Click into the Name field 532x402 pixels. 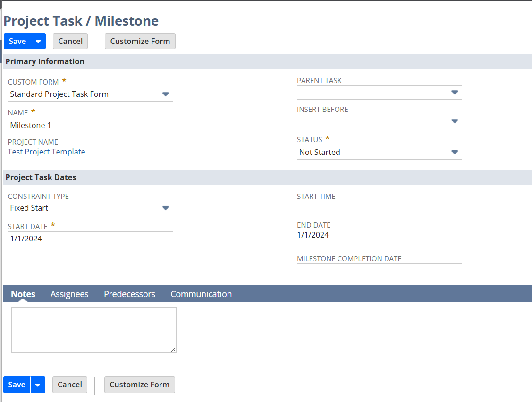pos(91,125)
